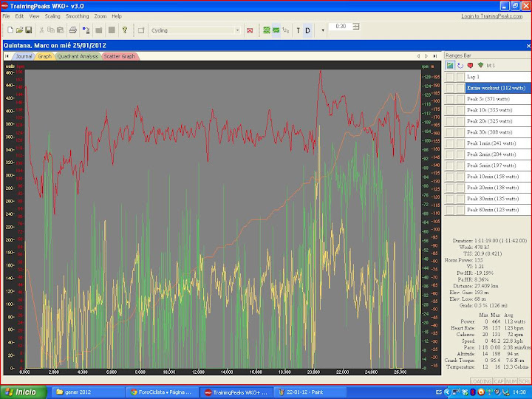Click the device download icon after Print
This screenshot has width=532, height=399.
[x=86, y=30]
